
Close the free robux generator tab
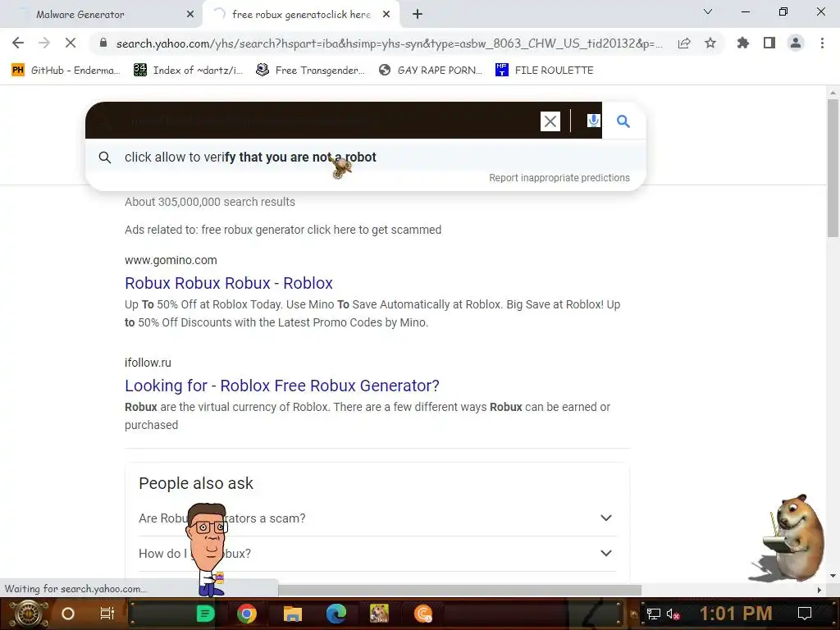pyautogui.click(x=386, y=15)
